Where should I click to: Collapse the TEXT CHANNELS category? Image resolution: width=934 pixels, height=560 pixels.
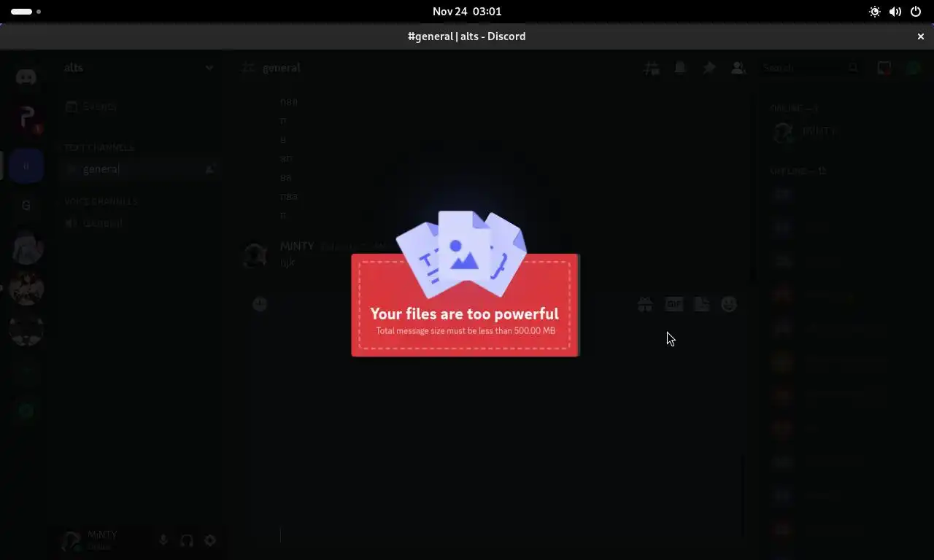click(x=99, y=147)
